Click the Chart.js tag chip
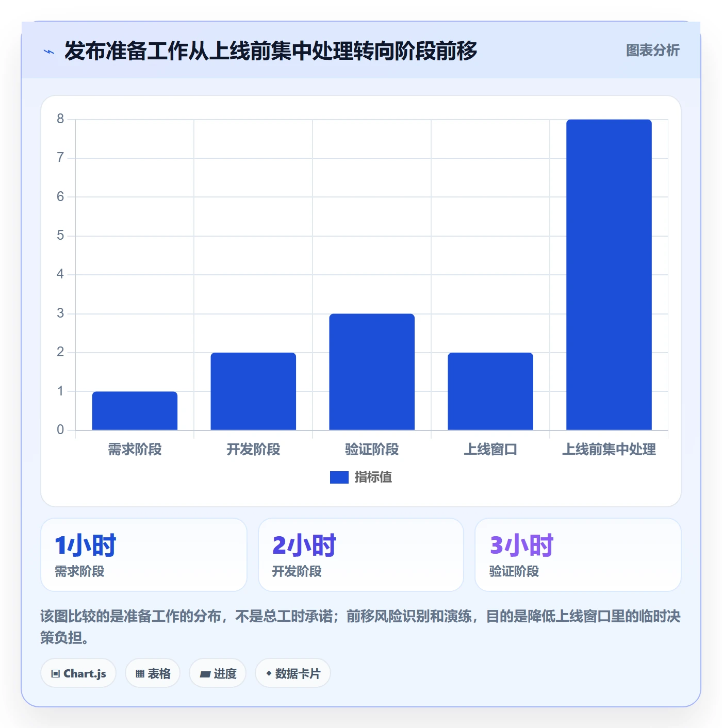The width and height of the screenshot is (722, 728). [x=78, y=673]
